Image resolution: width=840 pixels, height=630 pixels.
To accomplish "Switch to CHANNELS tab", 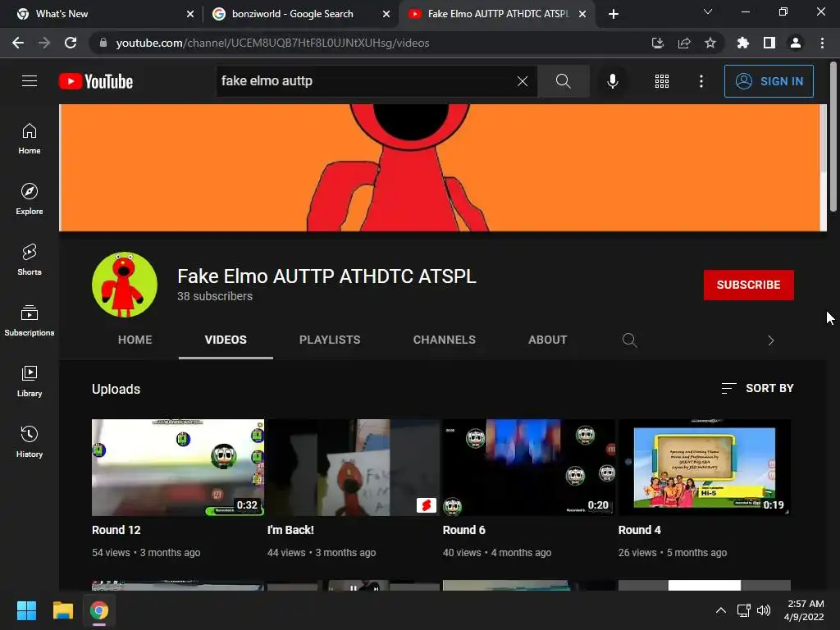I will pyautogui.click(x=444, y=340).
